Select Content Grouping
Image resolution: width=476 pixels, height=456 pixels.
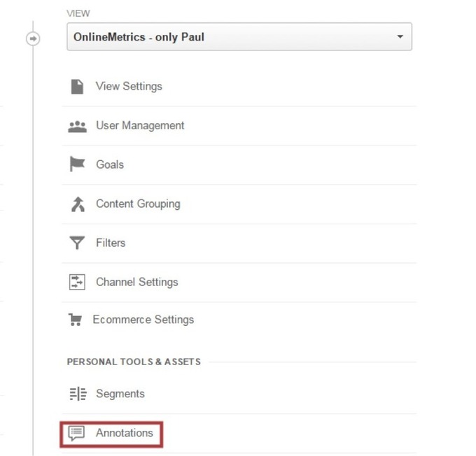(138, 204)
